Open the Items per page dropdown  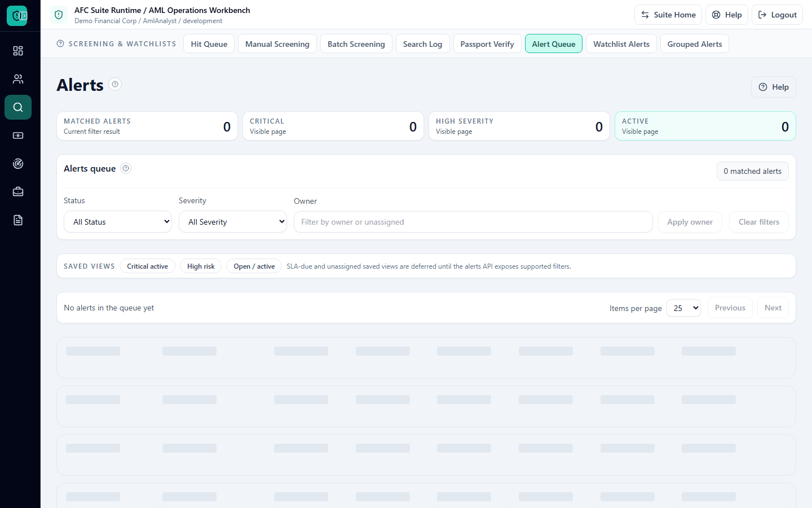coord(683,308)
